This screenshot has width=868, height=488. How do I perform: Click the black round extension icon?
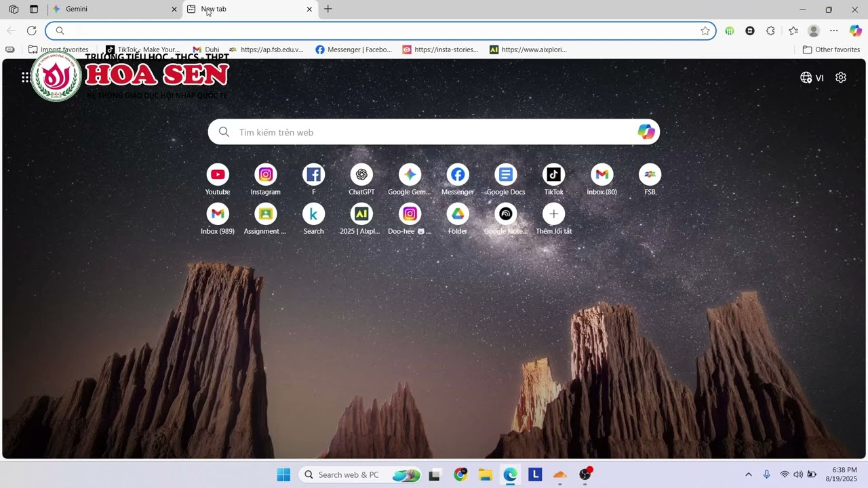coord(750,30)
